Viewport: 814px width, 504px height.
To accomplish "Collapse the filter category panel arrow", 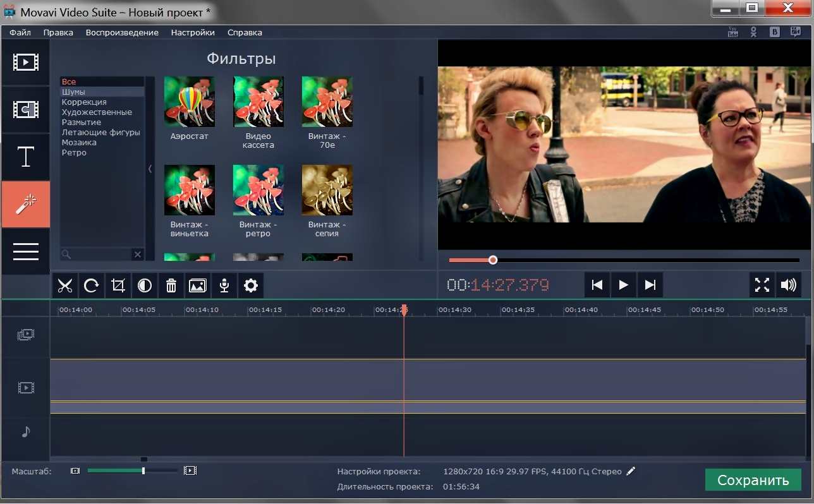I will pos(150,169).
